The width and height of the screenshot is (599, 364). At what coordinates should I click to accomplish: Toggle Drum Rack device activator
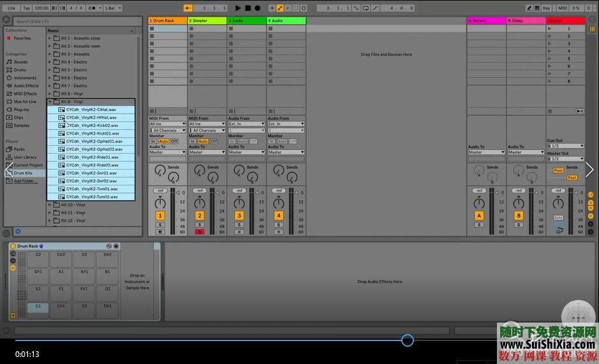click(x=13, y=246)
